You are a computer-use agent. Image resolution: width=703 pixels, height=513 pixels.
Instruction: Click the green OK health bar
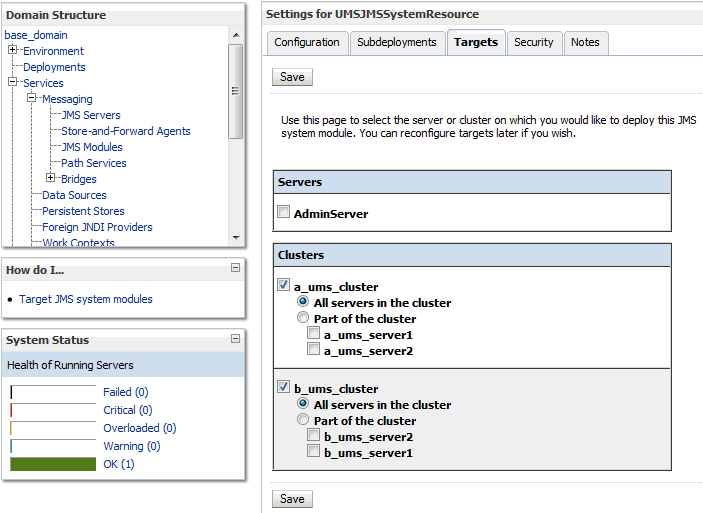coord(53,464)
